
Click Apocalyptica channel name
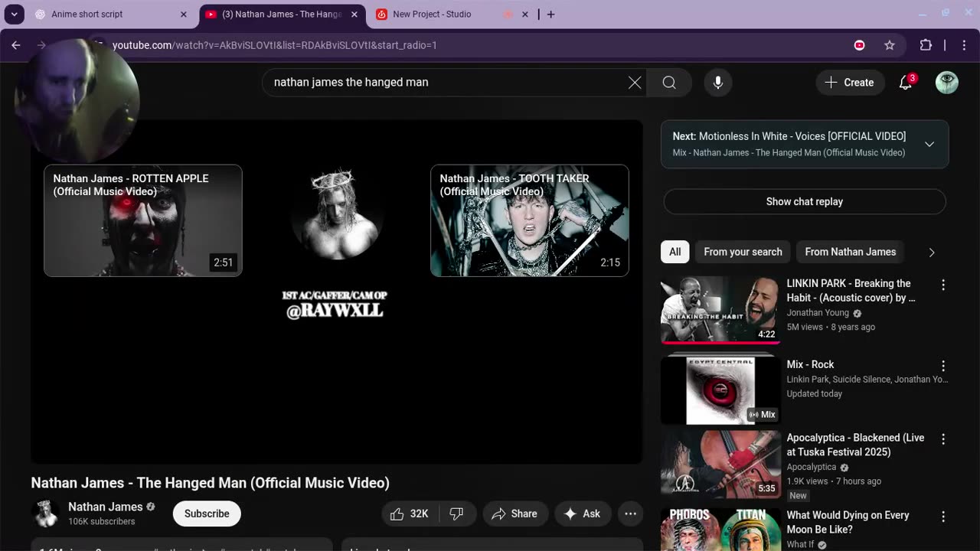point(811,467)
